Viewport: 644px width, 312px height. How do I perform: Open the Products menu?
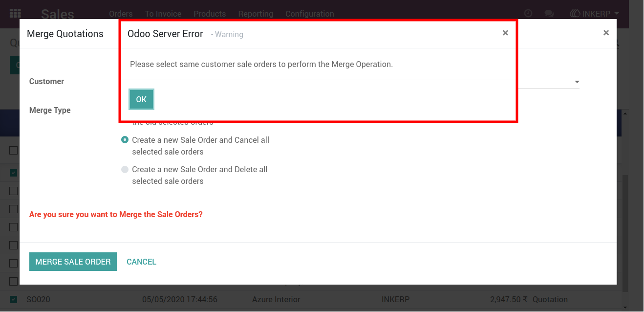point(210,14)
